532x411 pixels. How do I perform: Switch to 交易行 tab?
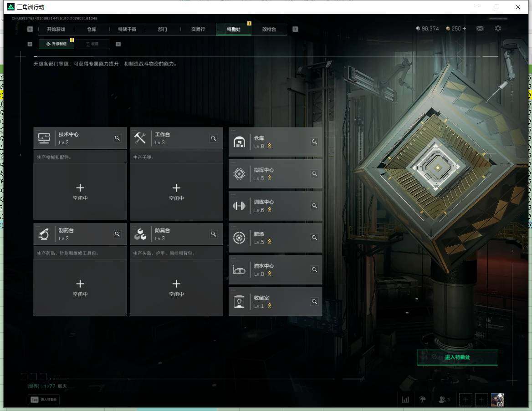tap(198, 29)
